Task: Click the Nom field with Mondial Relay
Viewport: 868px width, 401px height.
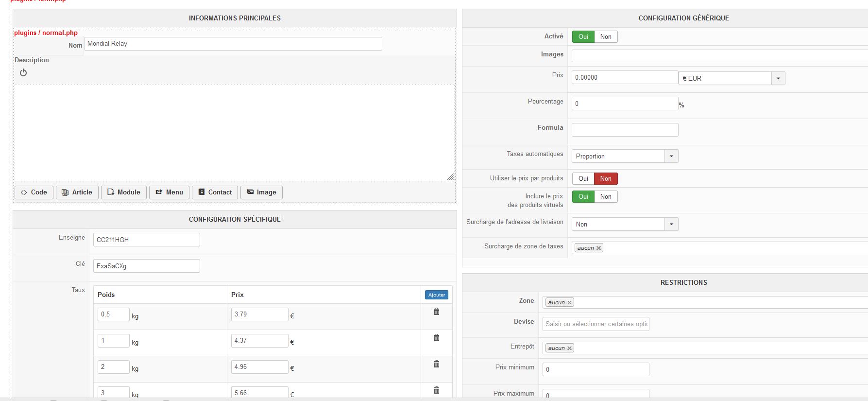Action: pyautogui.click(x=233, y=44)
